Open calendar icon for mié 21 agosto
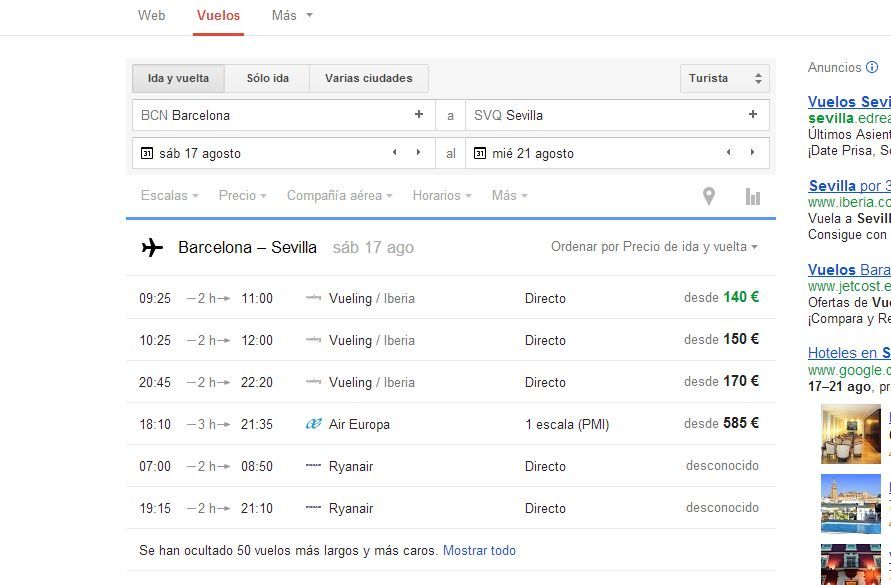This screenshot has height=585, width=891. (x=480, y=153)
